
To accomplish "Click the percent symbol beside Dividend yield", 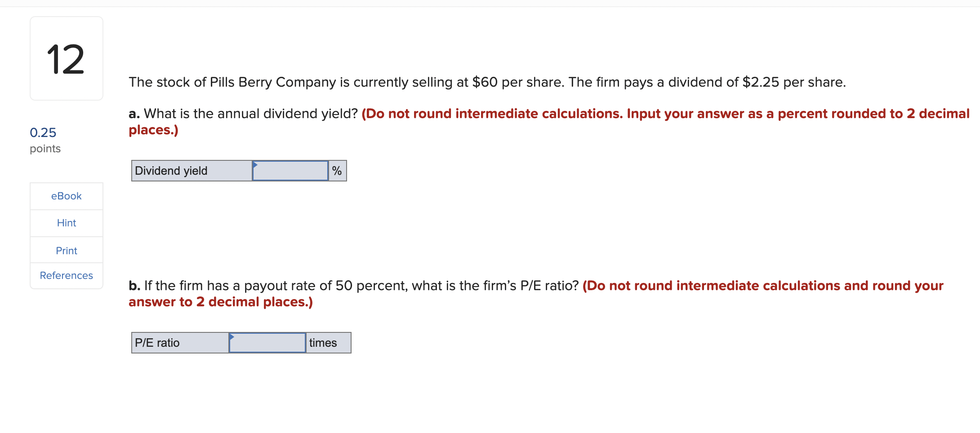I will pos(337,171).
